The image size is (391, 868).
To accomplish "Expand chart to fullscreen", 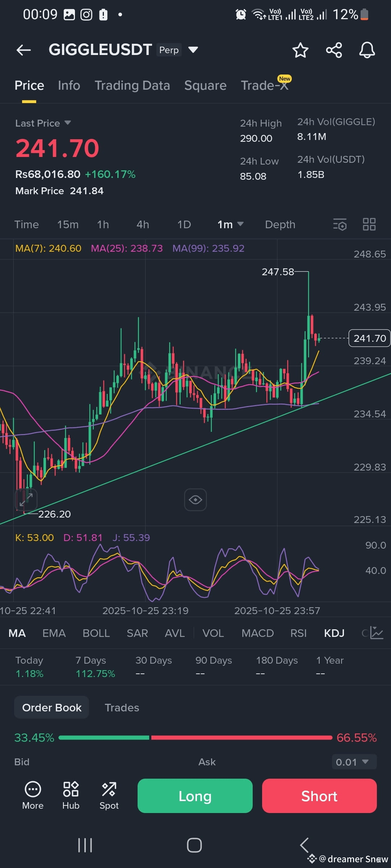I will (x=26, y=499).
